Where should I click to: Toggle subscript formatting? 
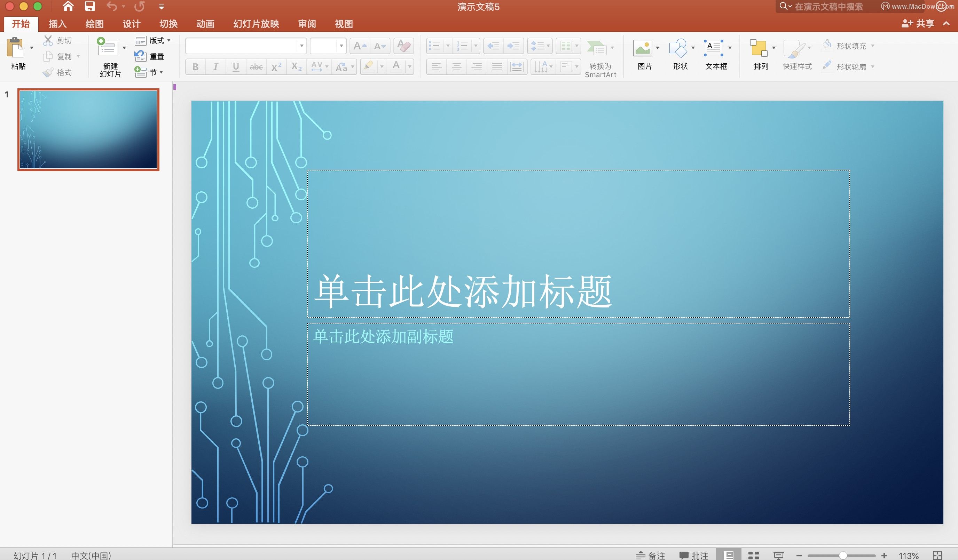[x=297, y=67]
